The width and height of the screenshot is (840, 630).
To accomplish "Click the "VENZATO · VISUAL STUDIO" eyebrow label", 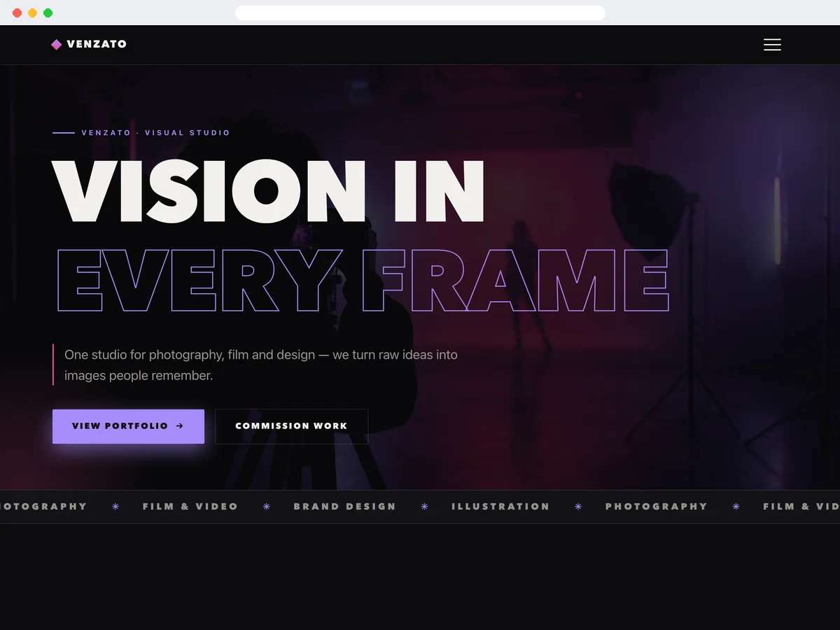I will (155, 133).
